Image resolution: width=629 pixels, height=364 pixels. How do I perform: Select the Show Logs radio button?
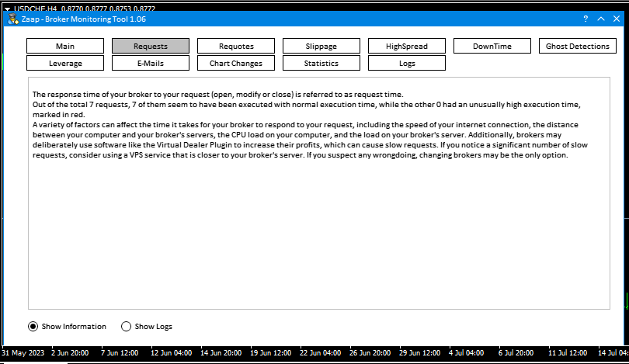point(126,326)
